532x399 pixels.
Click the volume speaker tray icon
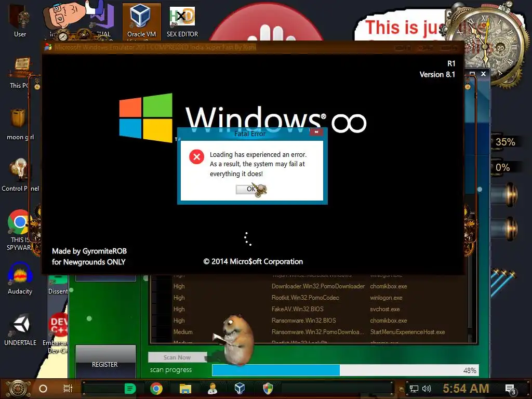click(x=426, y=389)
